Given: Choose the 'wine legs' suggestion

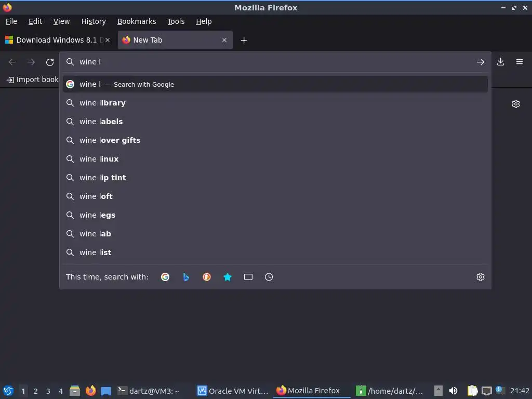Looking at the screenshot, I should point(275,215).
